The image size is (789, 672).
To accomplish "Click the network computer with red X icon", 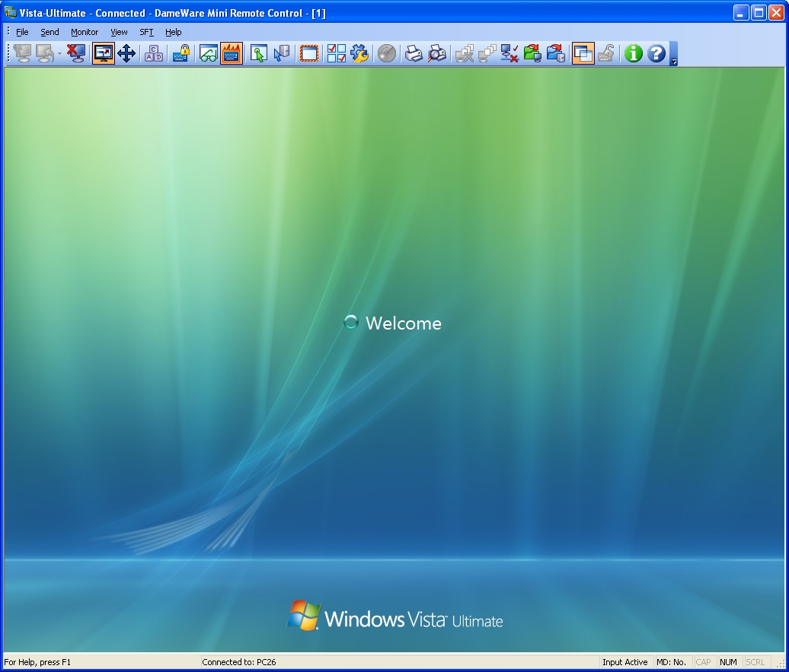I will point(509,53).
